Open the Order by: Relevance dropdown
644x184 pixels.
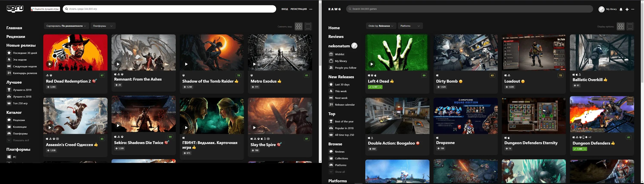tap(381, 26)
